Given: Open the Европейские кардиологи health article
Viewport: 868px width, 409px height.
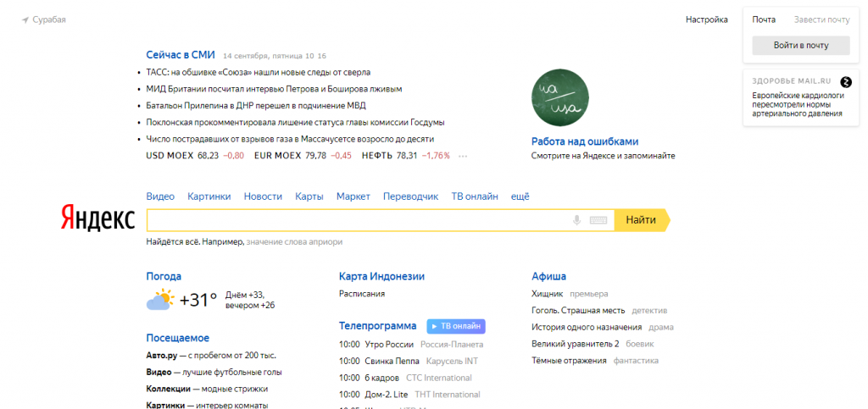Looking at the screenshot, I should click(x=798, y=104).
